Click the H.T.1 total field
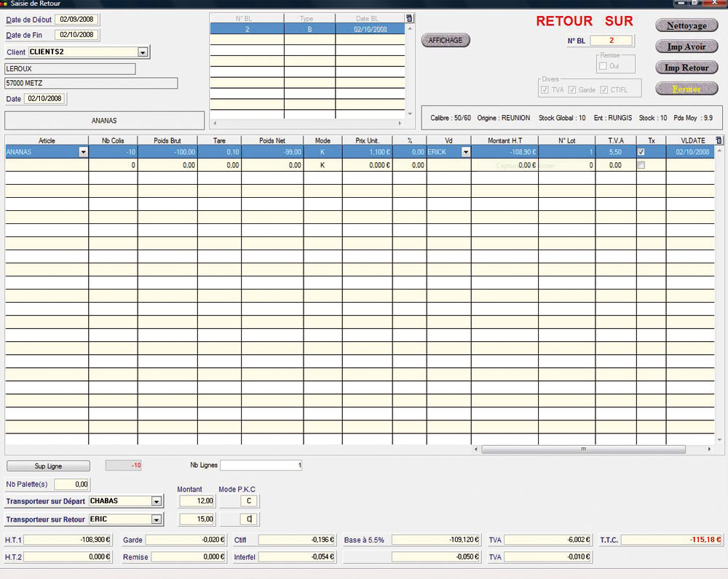The image size is (728, 579). (x=68, y=540)
